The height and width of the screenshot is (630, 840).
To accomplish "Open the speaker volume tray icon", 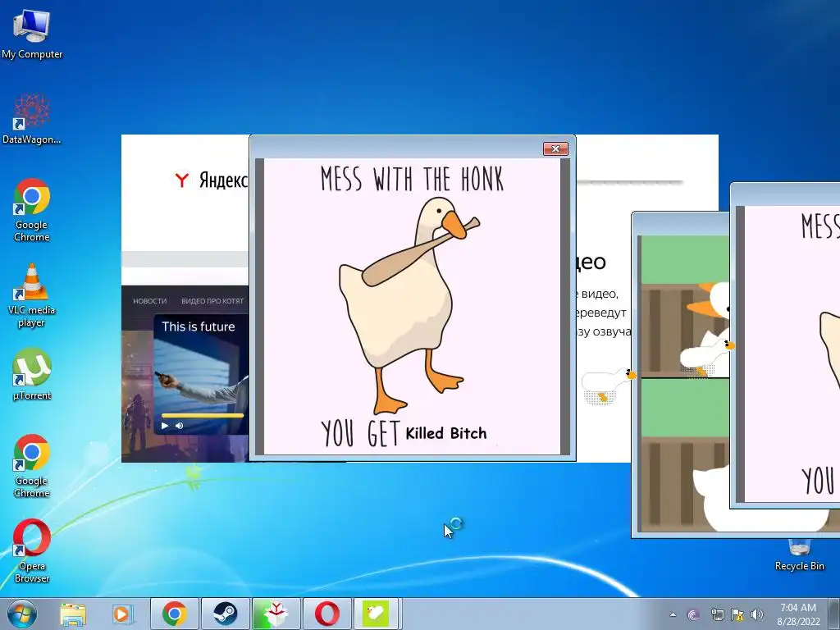I will pos(757,614).
